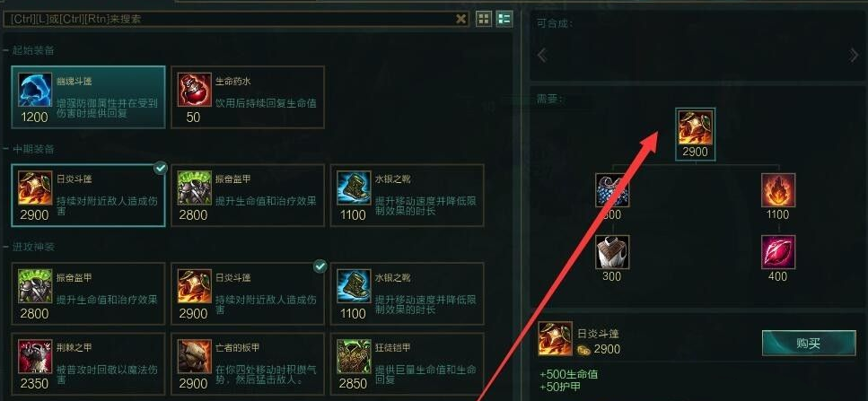Click the 购买 purchase button

pyautogui.click(x=809, y=343)
